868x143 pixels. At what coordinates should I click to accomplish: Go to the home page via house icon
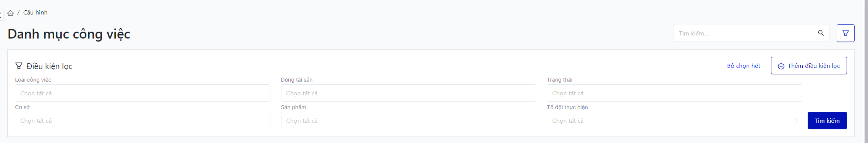click(x=11, y=13)
